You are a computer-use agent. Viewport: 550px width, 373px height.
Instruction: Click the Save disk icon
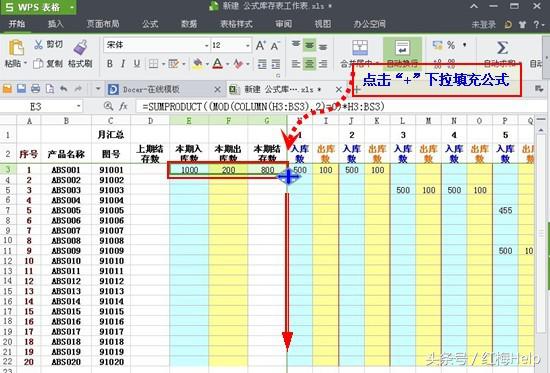tap(21, 89)
